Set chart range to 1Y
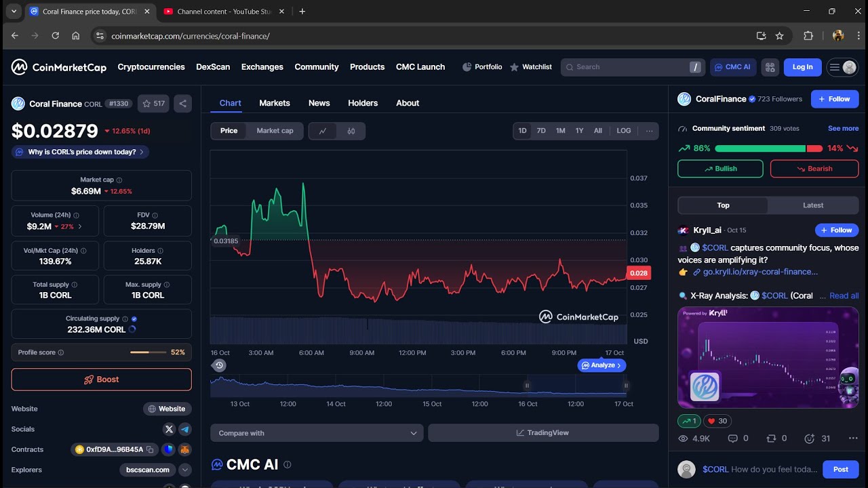This screenshot has height=488, width=868. (x=579, y=131)
